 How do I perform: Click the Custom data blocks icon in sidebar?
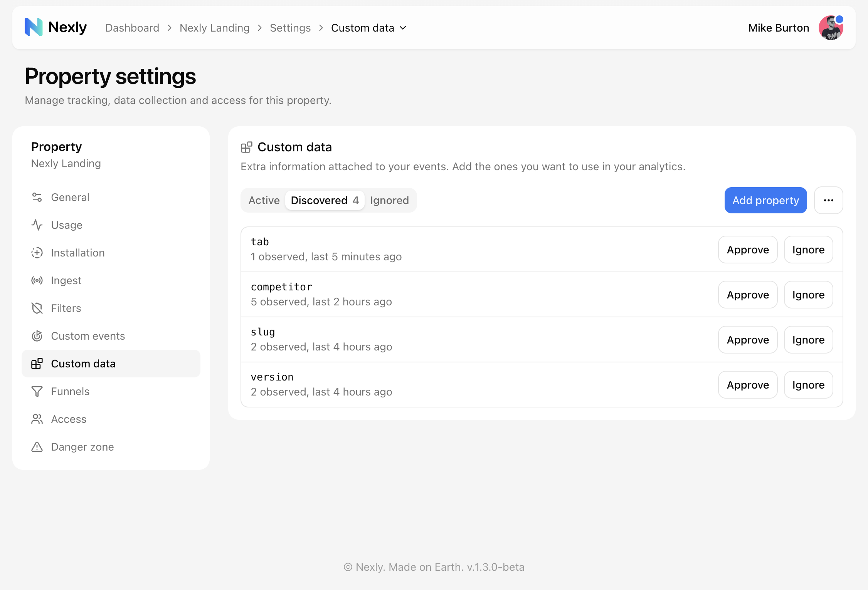[x=37, y=364]
